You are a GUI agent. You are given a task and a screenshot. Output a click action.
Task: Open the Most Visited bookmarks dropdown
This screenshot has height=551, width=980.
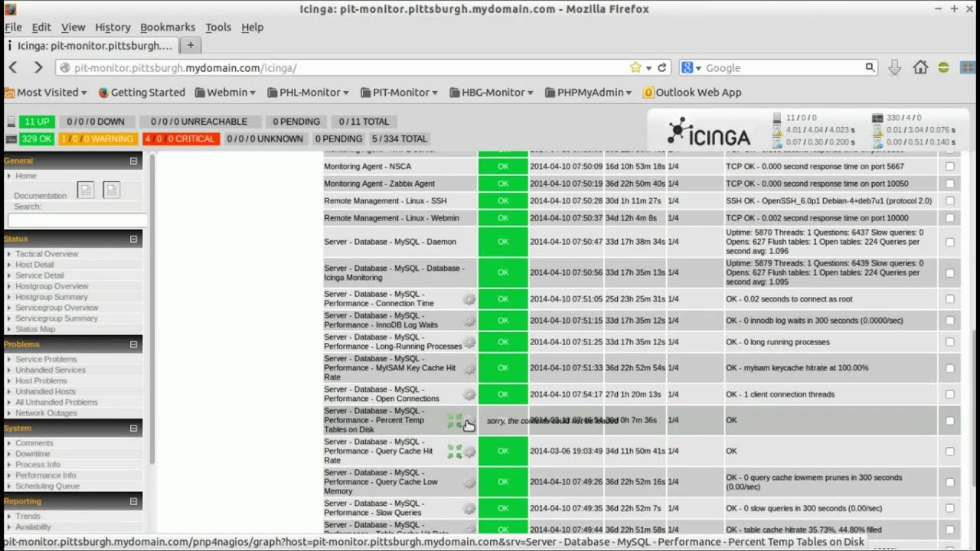coord(47,92)
